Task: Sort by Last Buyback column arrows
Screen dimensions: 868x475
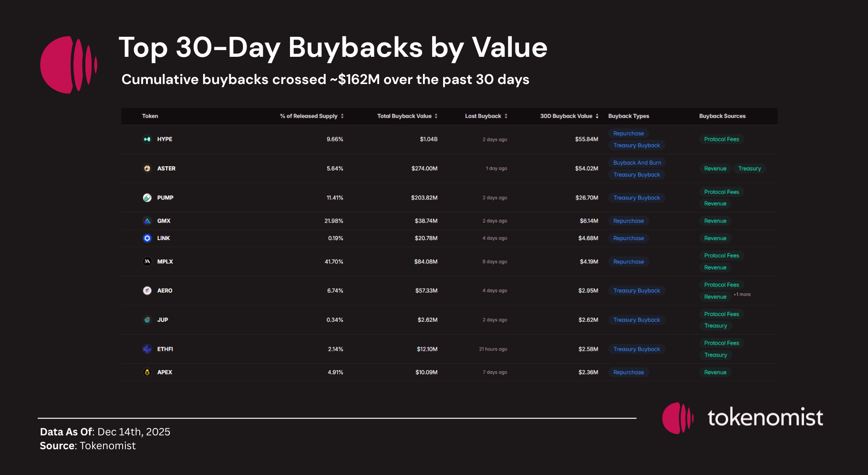Action: coord(506,116)
